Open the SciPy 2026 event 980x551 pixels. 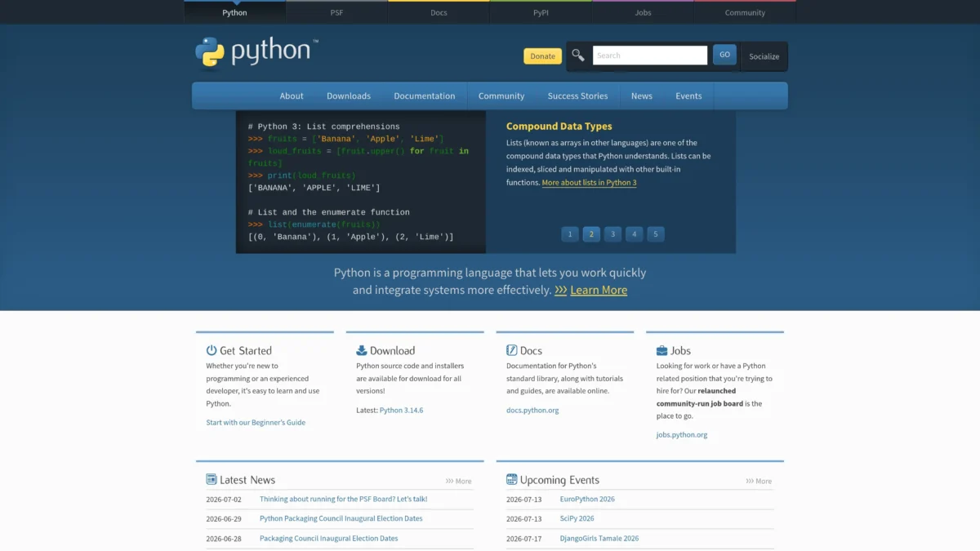(577, 518)
